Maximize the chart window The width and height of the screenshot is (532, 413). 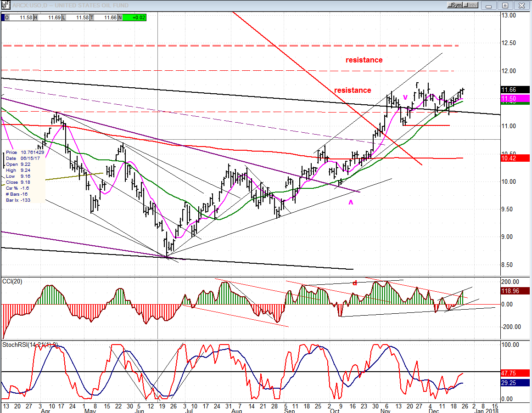tap(505, 5)
